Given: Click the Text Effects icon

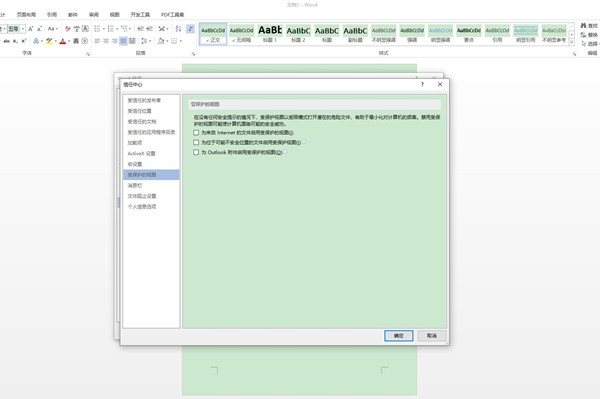Looking at the screenshot, I should click(36, 41).
